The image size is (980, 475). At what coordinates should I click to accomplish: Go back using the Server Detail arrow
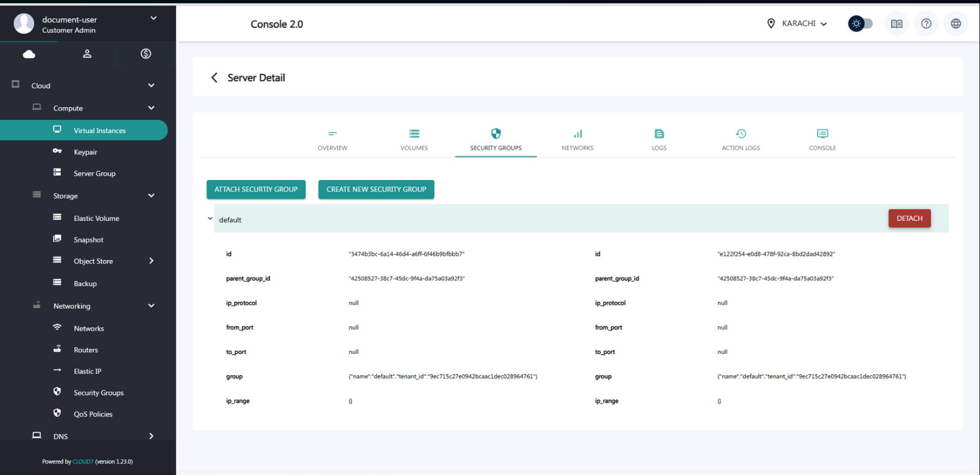(x=214, y=78)
